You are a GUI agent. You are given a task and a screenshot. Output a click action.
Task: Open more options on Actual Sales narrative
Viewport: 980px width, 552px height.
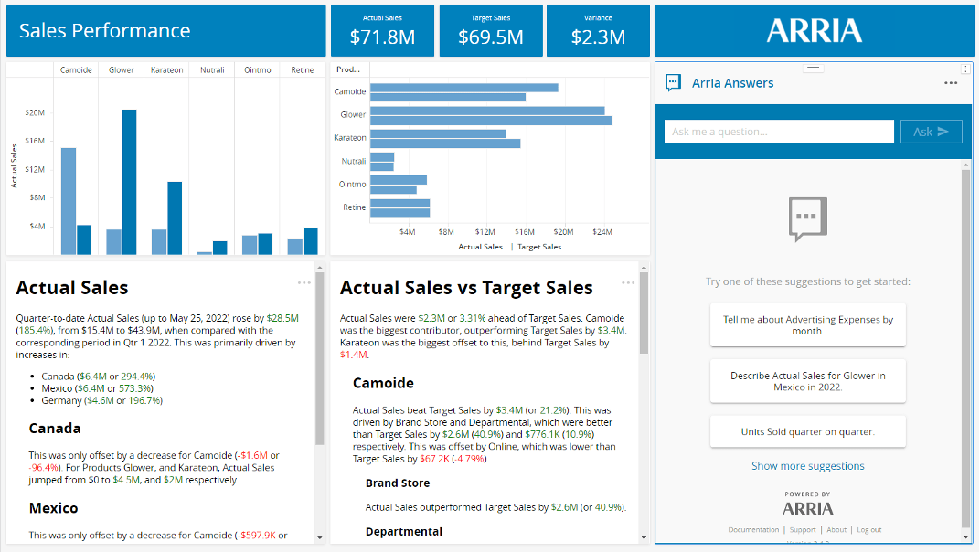304,282
